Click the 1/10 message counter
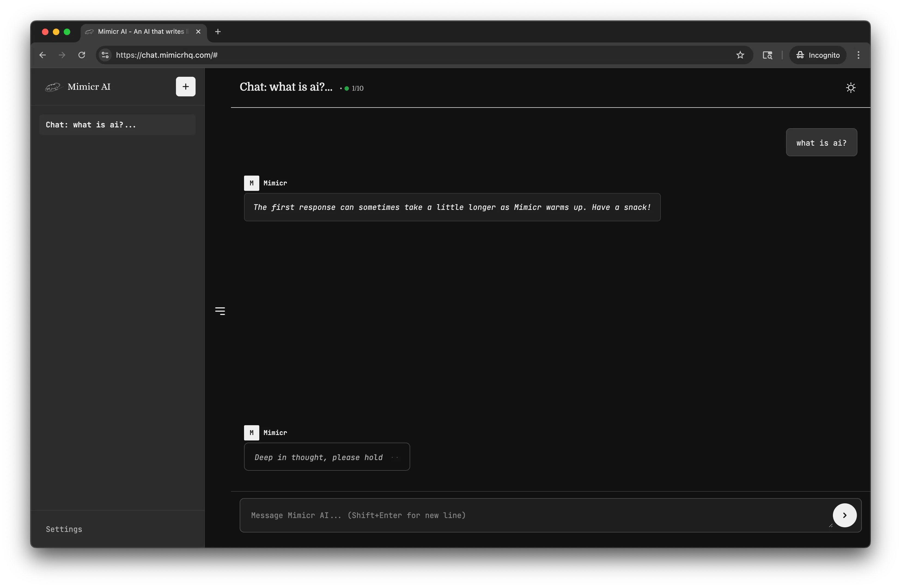 coord(357,88)
